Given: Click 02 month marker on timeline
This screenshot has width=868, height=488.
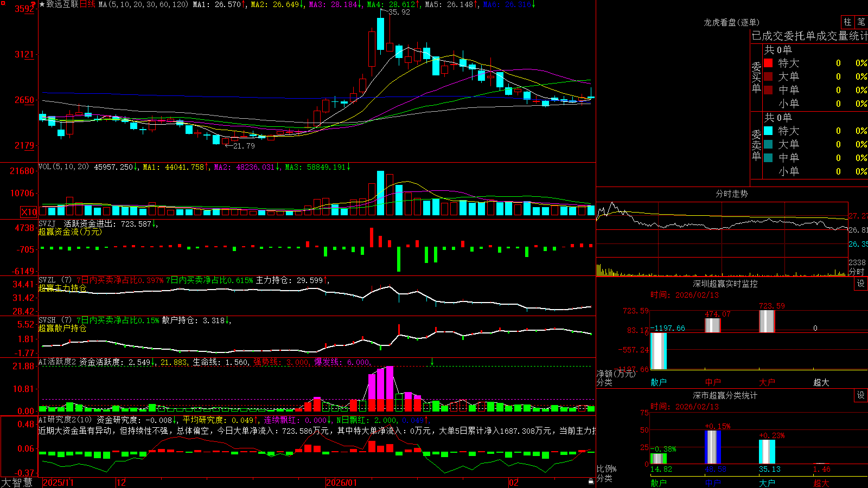Looking at the screenshot, I should coord(514,482).
